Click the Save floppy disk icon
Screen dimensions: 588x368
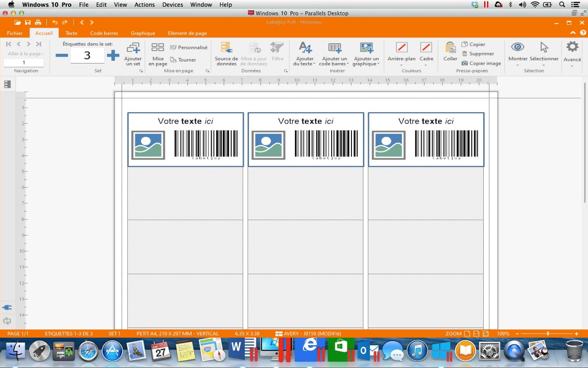pos(28,22)
